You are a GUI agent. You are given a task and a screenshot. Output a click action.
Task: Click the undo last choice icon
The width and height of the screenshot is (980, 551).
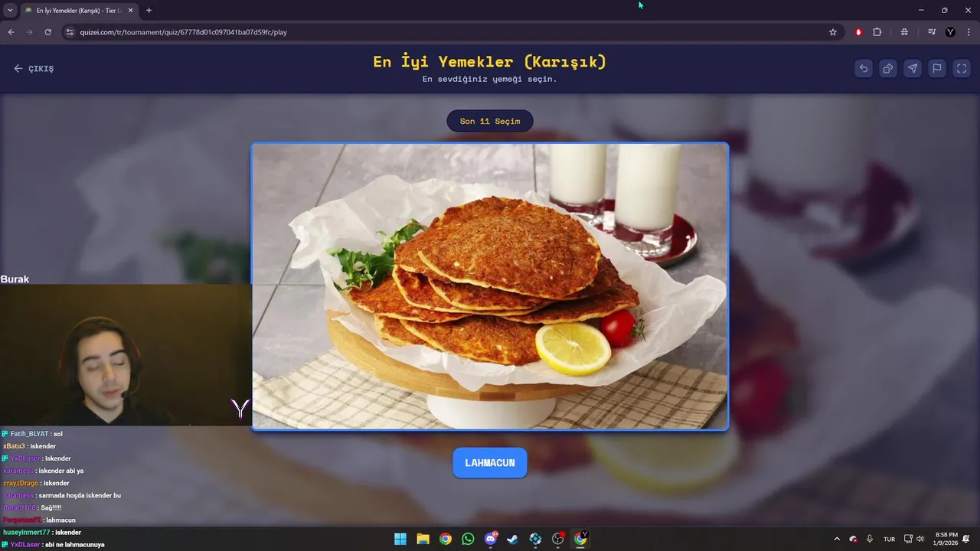coord(864,68)
